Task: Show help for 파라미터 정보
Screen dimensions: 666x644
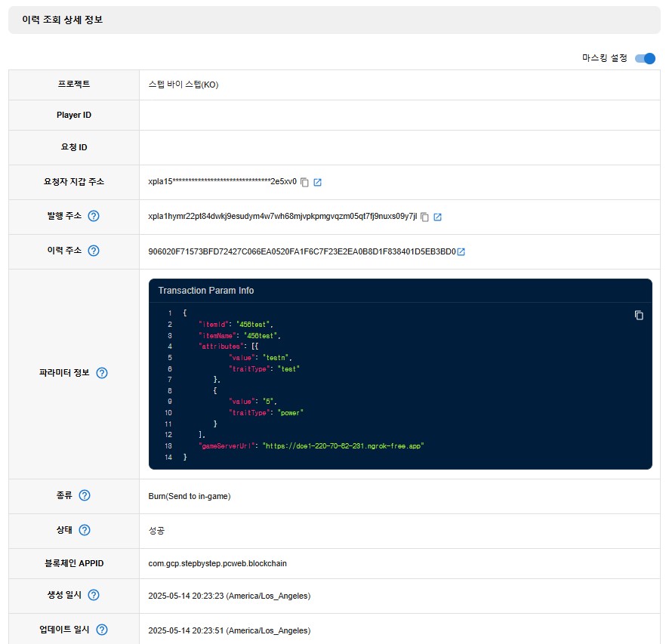Action: [102, 373]
